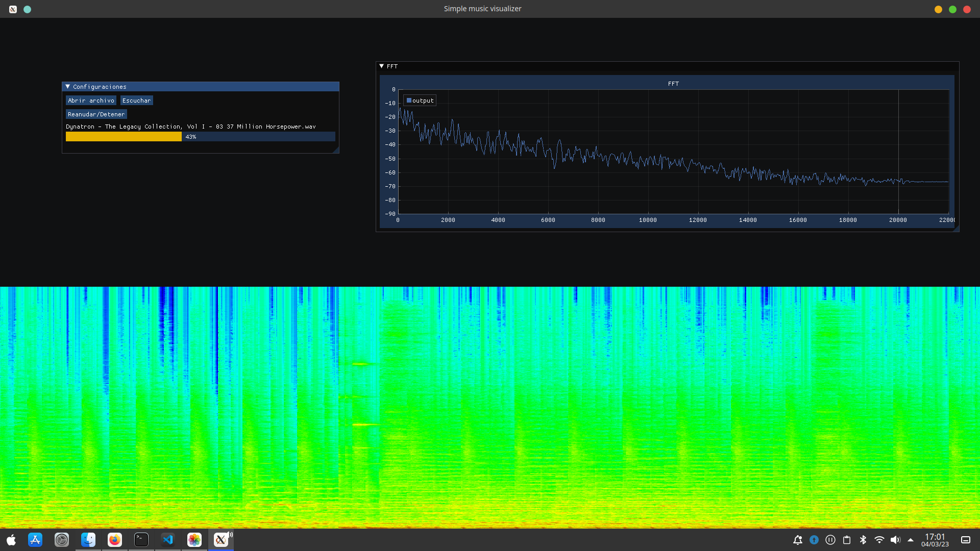Open system settings gear icon
Screen dimensions: 980x551
pos(62,540)
